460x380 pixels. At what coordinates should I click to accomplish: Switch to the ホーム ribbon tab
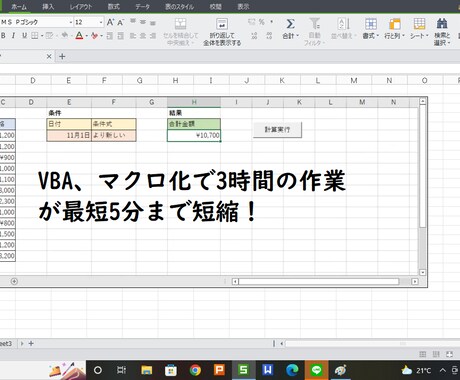(x=19, y=7)
